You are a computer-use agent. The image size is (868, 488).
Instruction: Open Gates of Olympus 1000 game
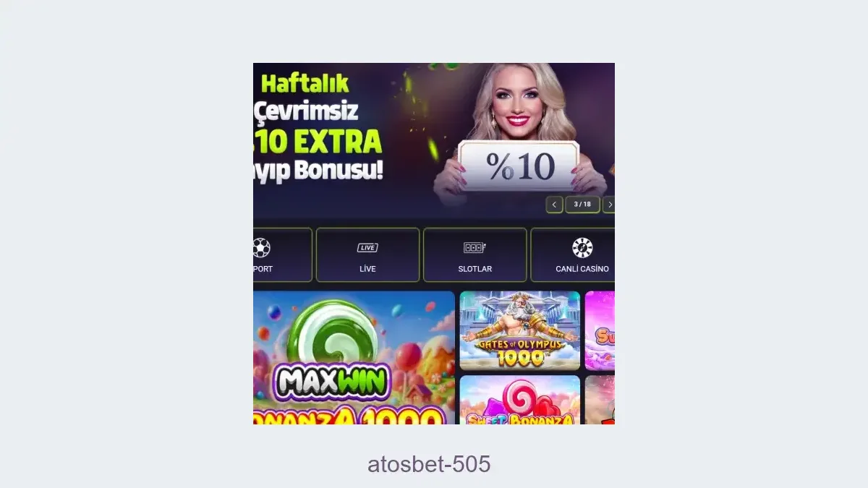coord(520,330)
